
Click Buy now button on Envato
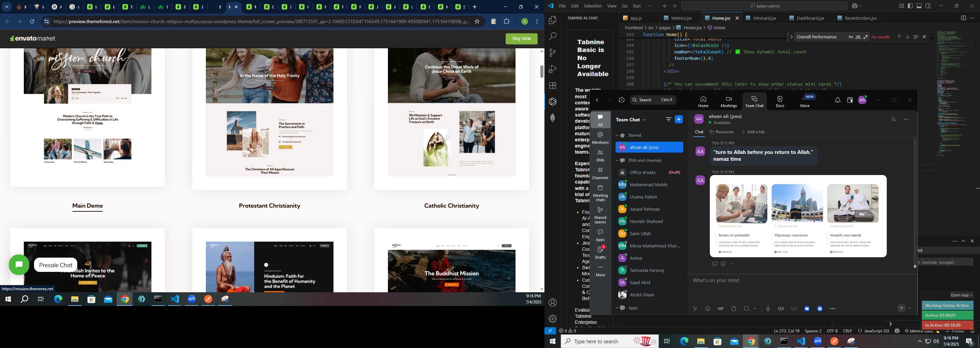coord(521,39)
